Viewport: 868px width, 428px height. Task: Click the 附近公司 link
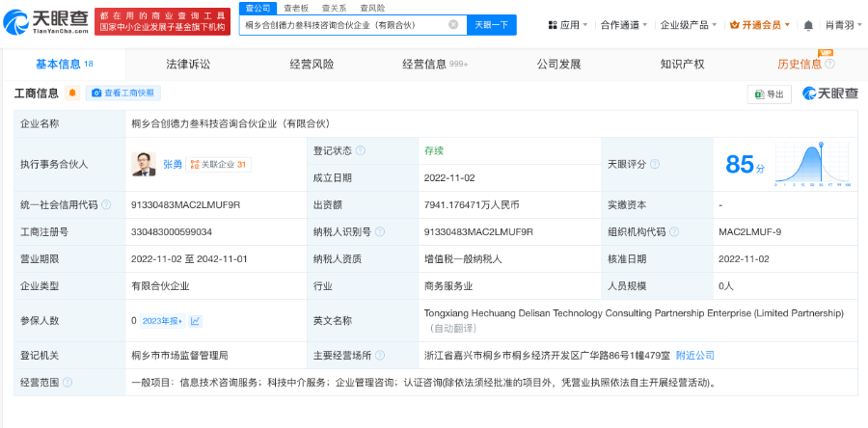695,355
